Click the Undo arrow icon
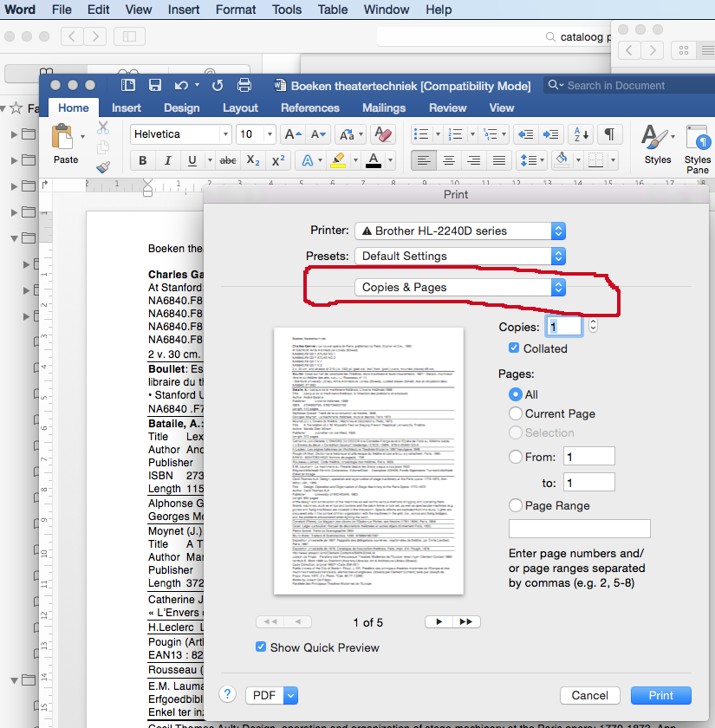Screen dimensions: 715x728 coord(181,85)
